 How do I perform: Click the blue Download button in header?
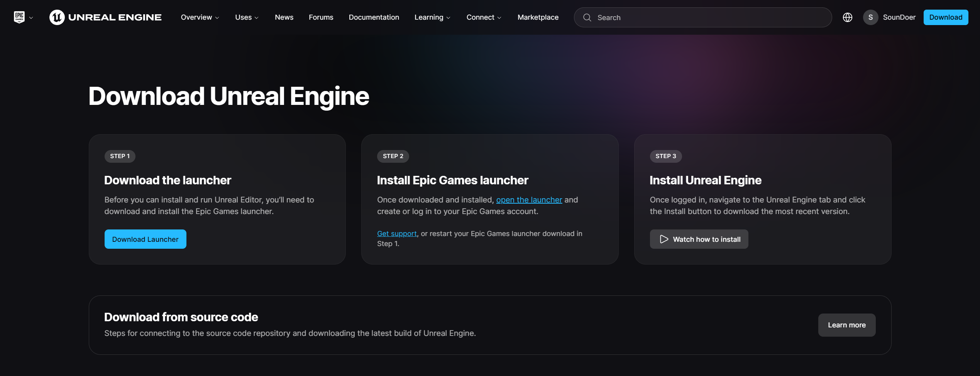945,17
